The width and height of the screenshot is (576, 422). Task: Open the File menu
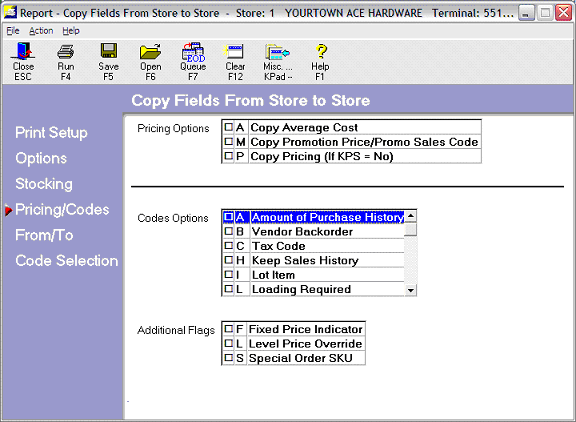click(x=13, y=31)
